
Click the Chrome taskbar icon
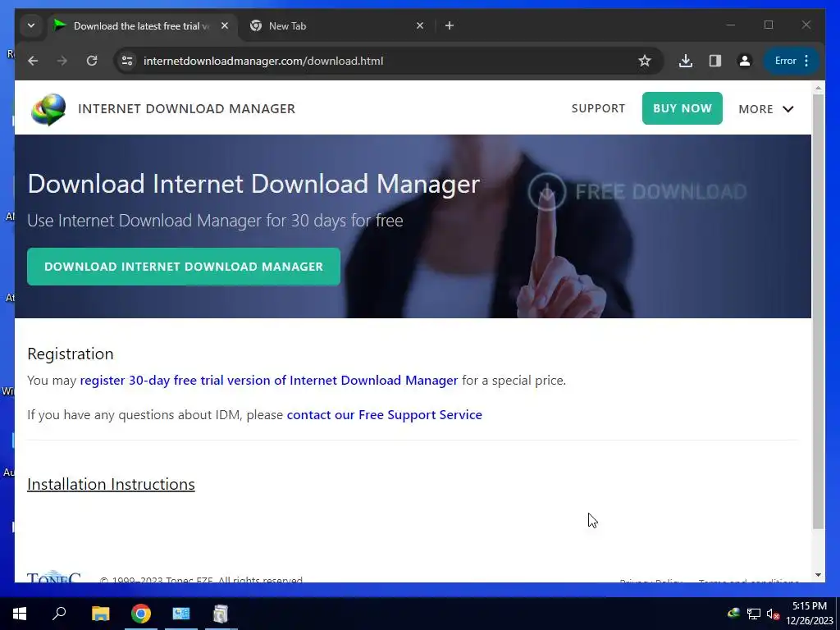pos(141,614)
